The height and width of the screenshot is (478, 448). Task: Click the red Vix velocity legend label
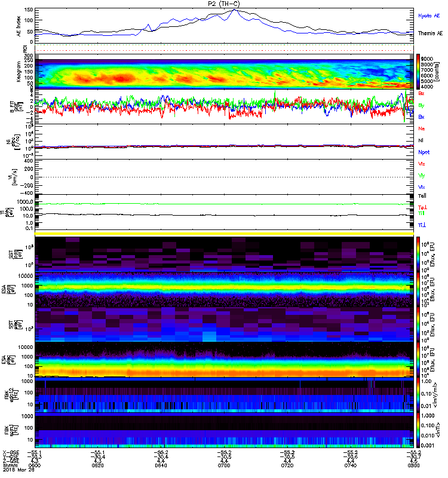[422, 164]
